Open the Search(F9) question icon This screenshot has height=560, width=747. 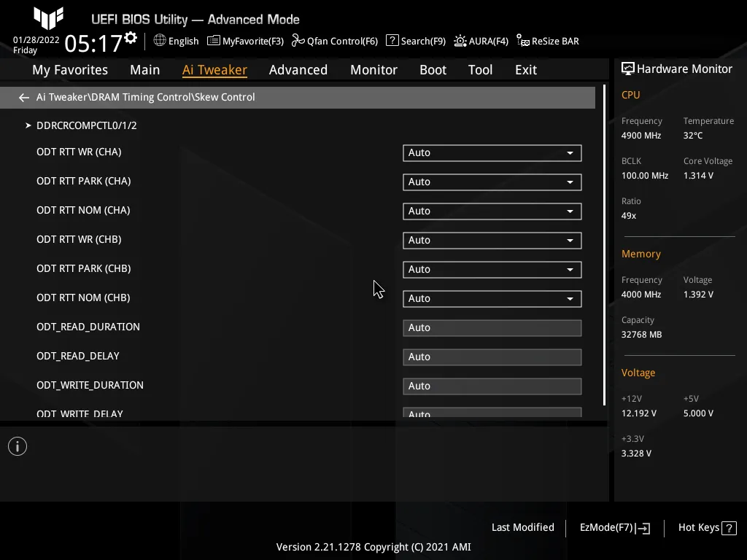392,41
